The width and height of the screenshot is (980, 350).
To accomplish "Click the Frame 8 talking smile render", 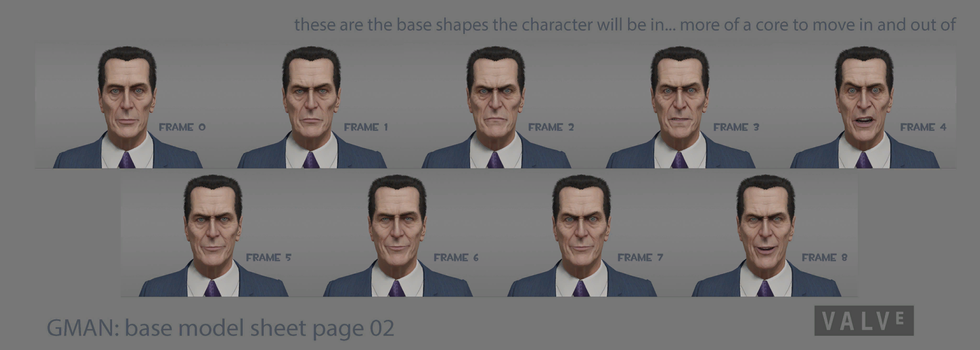I will tap(766, 236).
